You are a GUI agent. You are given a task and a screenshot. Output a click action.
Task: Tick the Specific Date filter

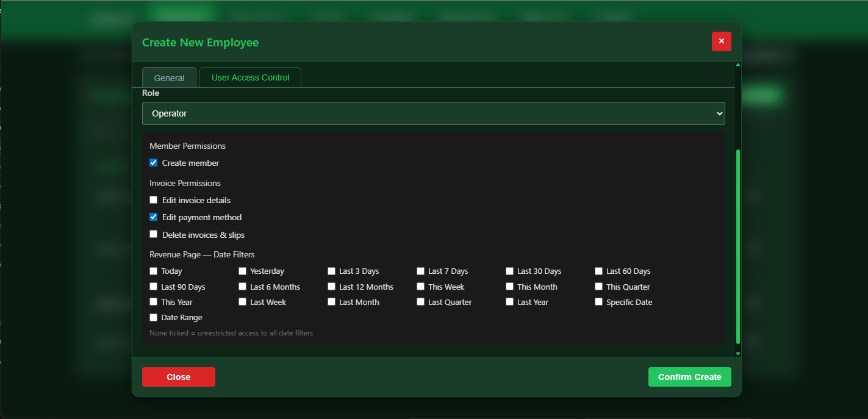(598, 301)
